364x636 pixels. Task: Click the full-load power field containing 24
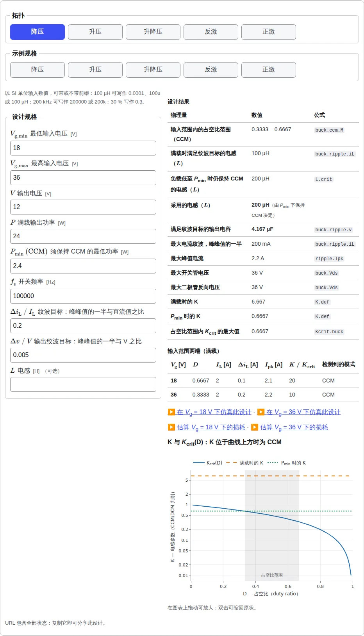pyautogui.click(x=83, y=236)
